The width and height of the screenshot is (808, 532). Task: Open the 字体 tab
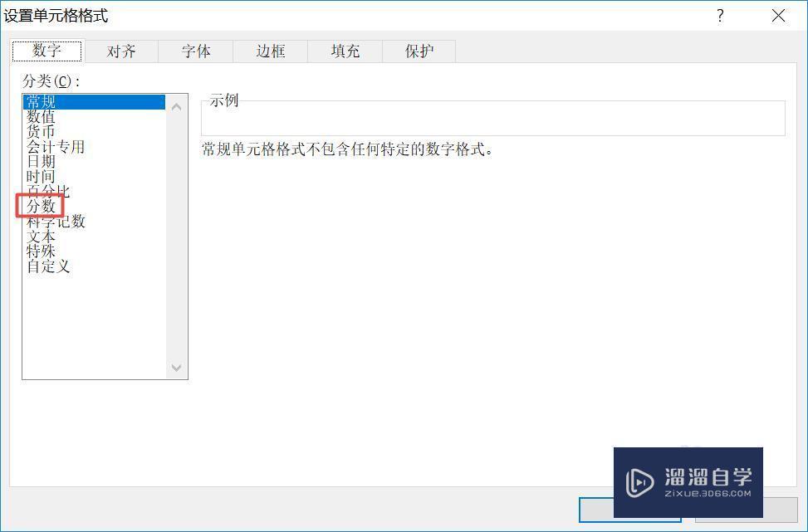click(x=196, y=51)
